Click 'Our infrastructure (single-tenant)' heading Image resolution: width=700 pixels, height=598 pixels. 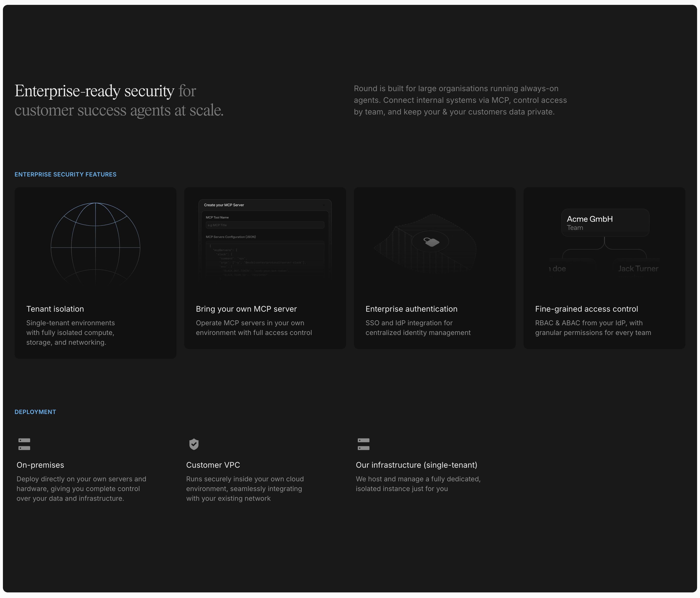[x=416, y=465]
